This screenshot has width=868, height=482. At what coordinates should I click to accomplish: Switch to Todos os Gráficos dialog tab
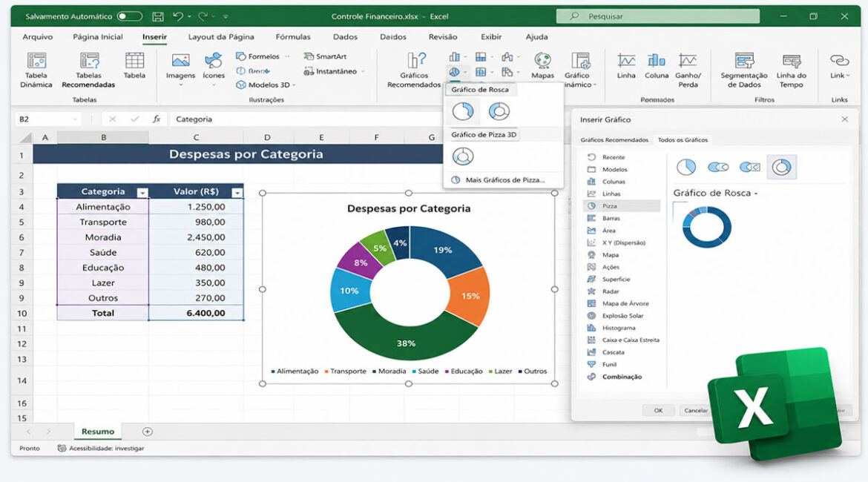pos(683,140)
